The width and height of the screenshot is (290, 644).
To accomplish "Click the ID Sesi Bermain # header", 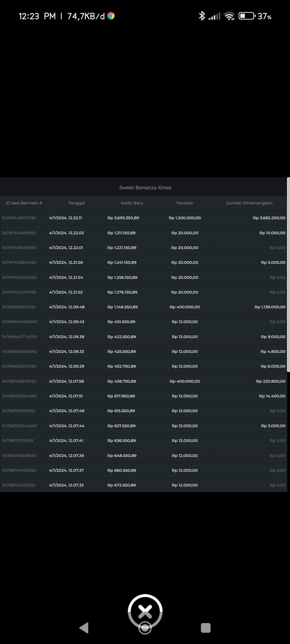I will (24, 203).
